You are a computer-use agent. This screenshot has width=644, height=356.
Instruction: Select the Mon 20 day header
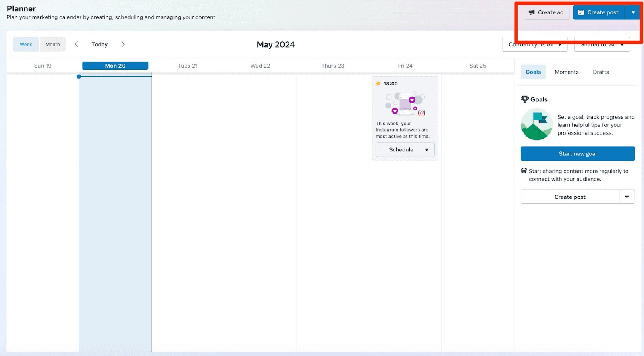coord(115,66)
